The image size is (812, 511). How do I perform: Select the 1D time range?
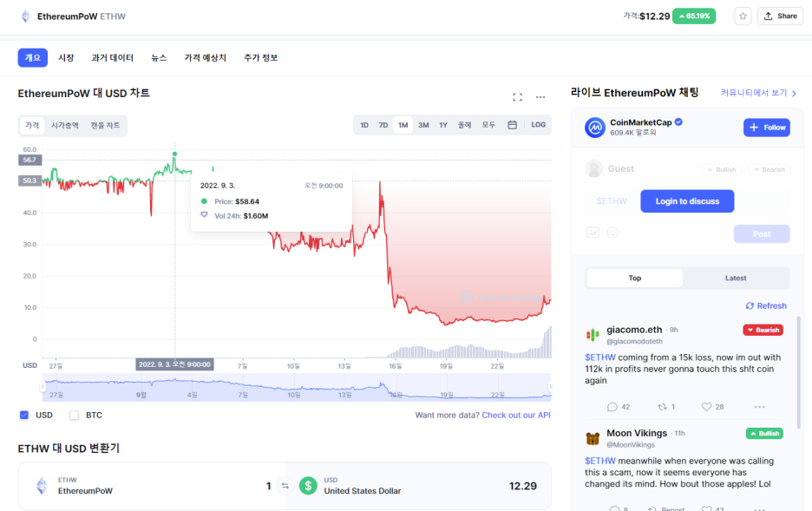pos(364,125)
